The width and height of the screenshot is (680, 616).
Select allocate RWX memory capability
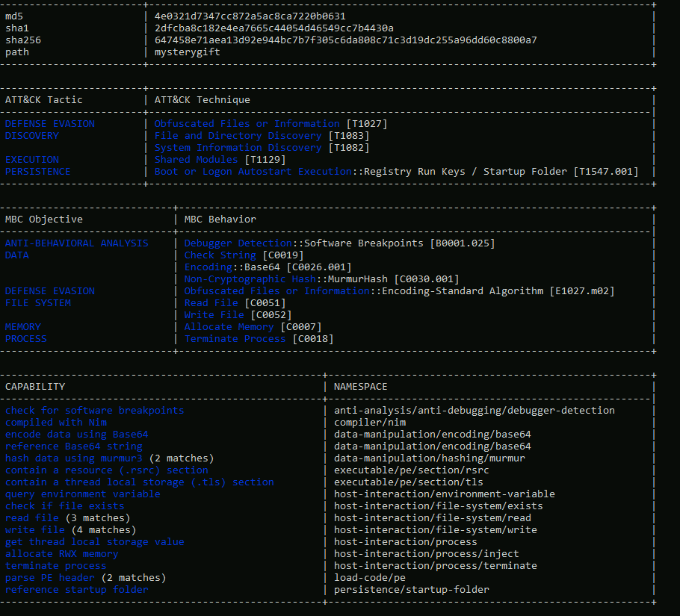(61, 554)
